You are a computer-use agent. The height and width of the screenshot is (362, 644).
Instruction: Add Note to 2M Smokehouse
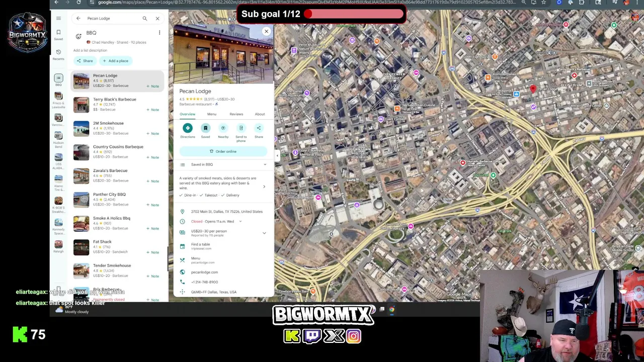click(153, 133)
